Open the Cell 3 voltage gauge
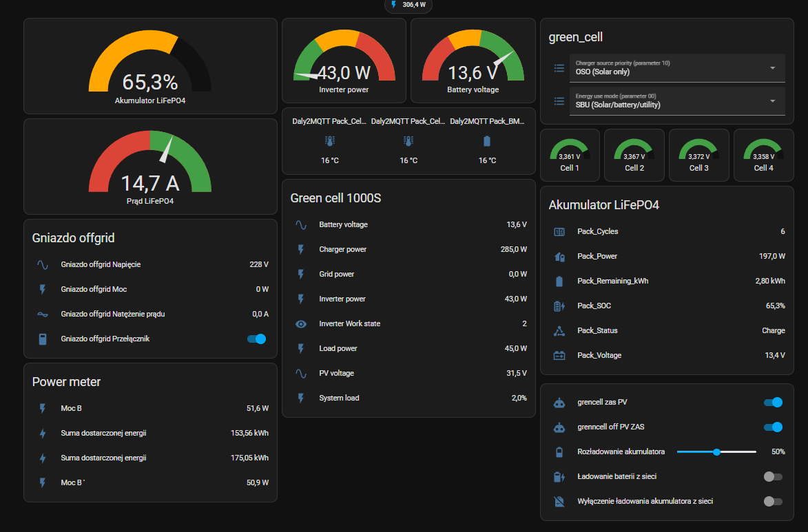808x532 pixels. [698, 155]
